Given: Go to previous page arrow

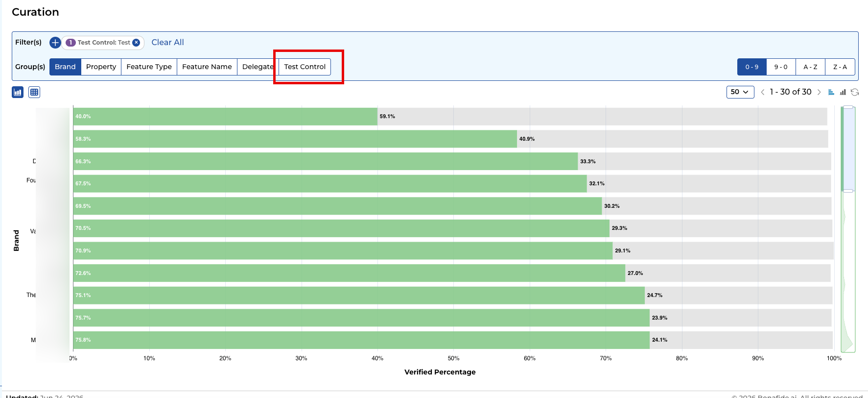Looking at the screenshot, I should pos(762,92).
